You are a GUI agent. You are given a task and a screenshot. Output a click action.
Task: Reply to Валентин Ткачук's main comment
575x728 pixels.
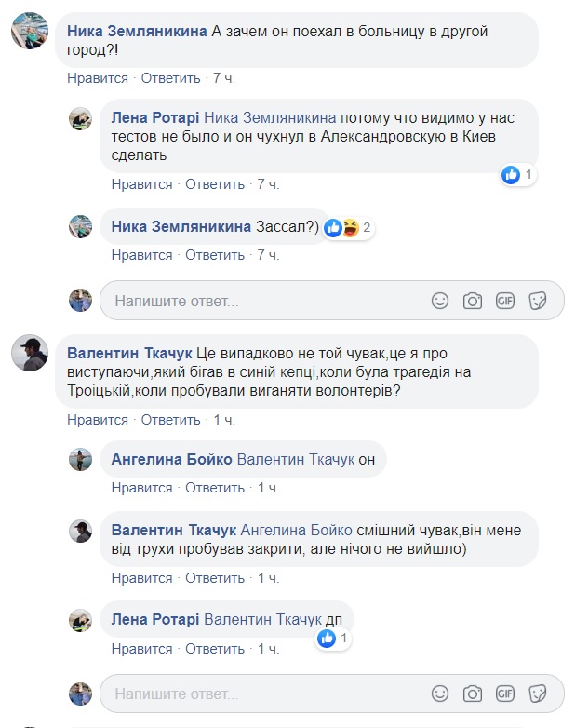171,420
